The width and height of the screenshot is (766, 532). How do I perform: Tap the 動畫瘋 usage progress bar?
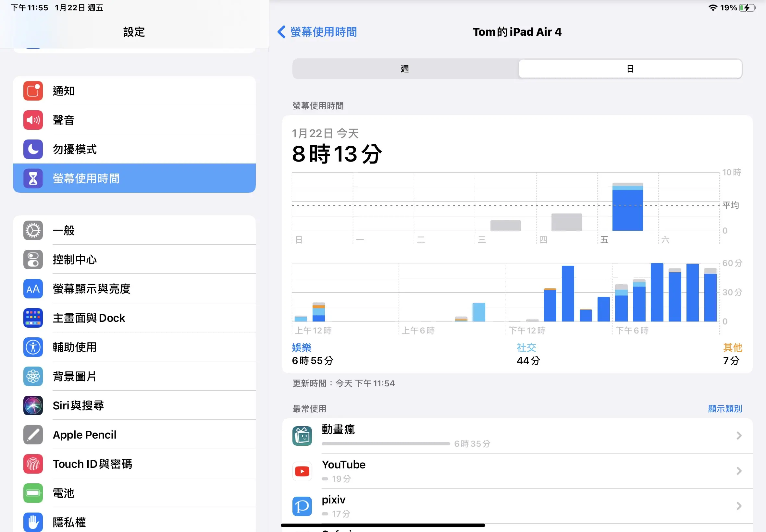click(386, 444)
